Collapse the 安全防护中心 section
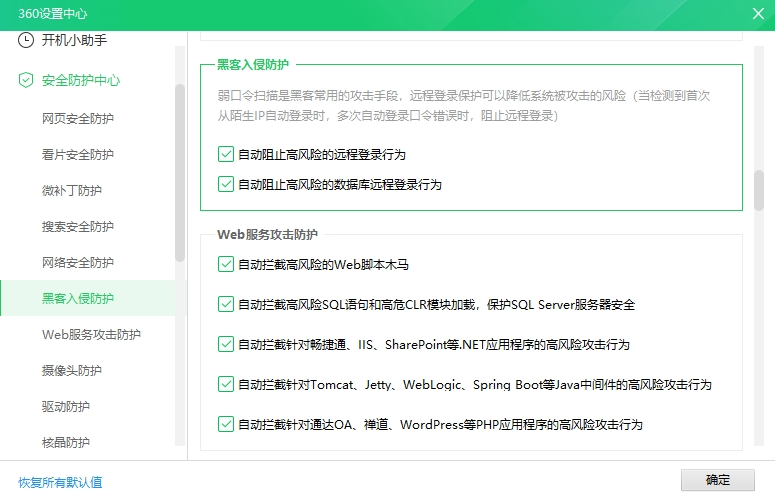Image resolution: width=775 pixels, height=496 pixels. pos(80,80)
